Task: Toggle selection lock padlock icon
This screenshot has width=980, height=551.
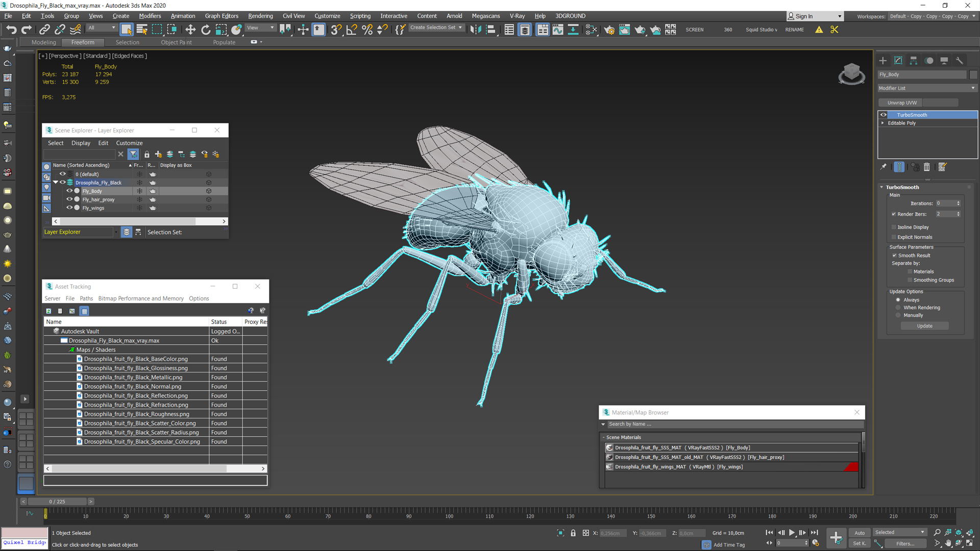Action: (573, 533)
